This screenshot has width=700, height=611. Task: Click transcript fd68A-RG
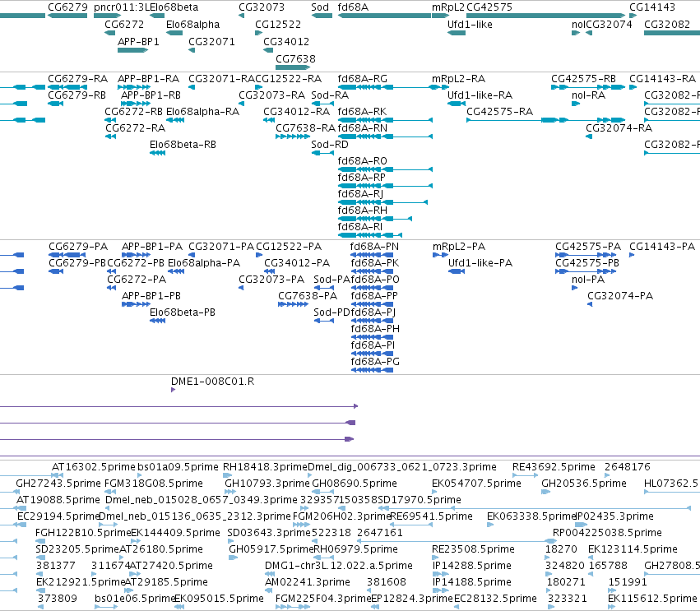tap(362, 79)
